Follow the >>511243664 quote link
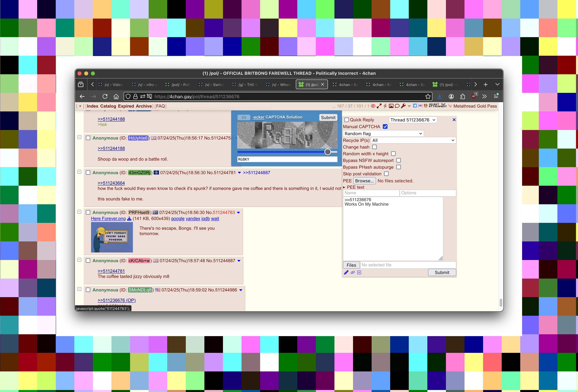This screenshot has width=578, height=392. [x=111, y=183]
